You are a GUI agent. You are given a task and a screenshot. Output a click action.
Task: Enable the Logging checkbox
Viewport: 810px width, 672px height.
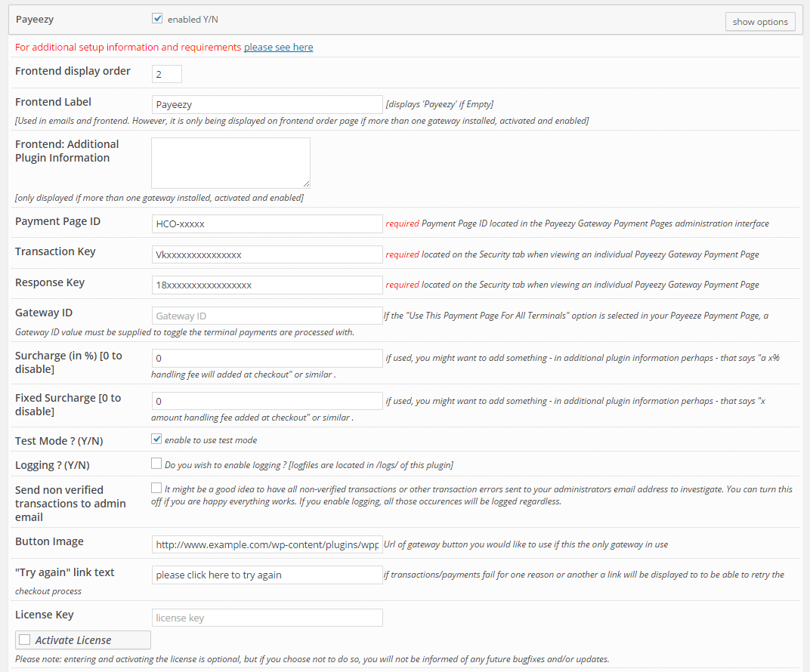coord(156,464)
